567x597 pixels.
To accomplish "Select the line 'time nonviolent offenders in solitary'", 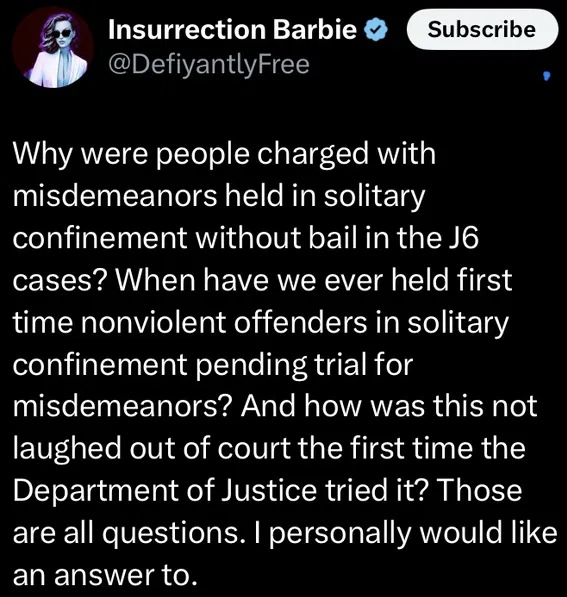I will (x=261, y=324).
